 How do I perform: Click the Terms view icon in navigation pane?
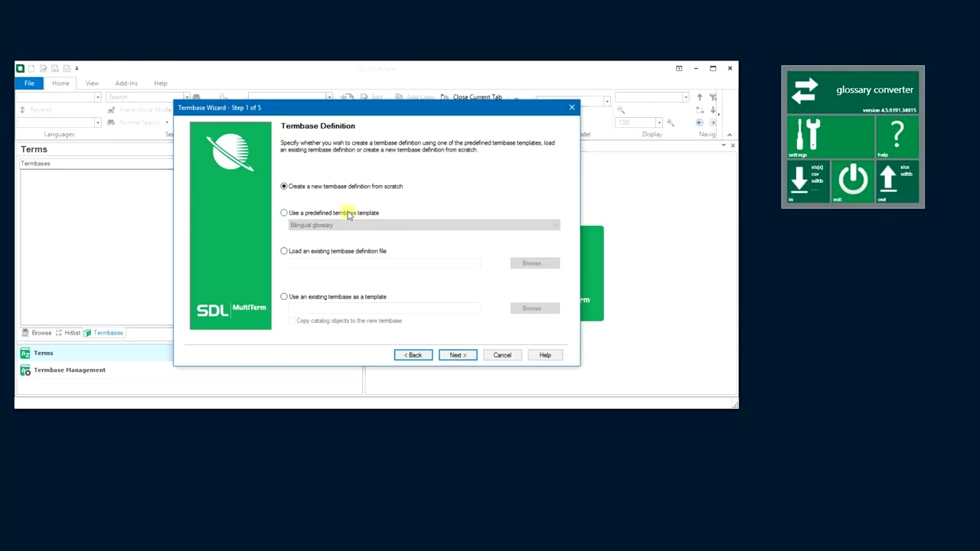(x=25, y=353)
